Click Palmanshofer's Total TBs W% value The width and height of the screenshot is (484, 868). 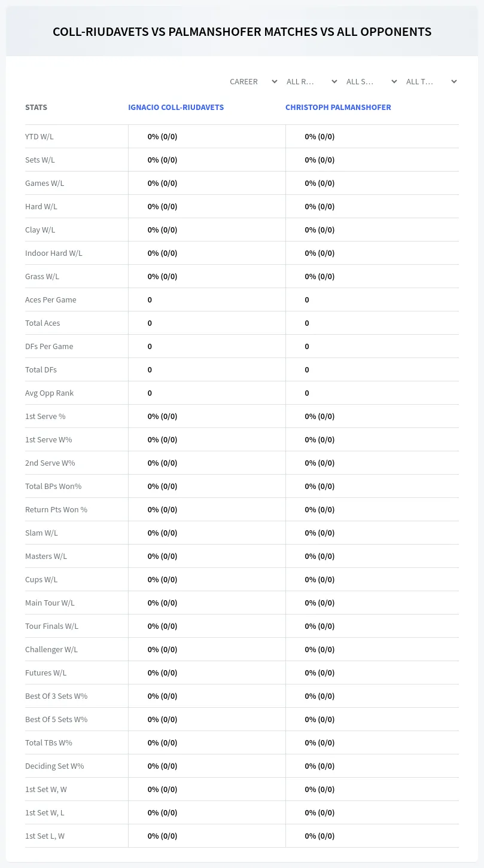click(319, 742)
